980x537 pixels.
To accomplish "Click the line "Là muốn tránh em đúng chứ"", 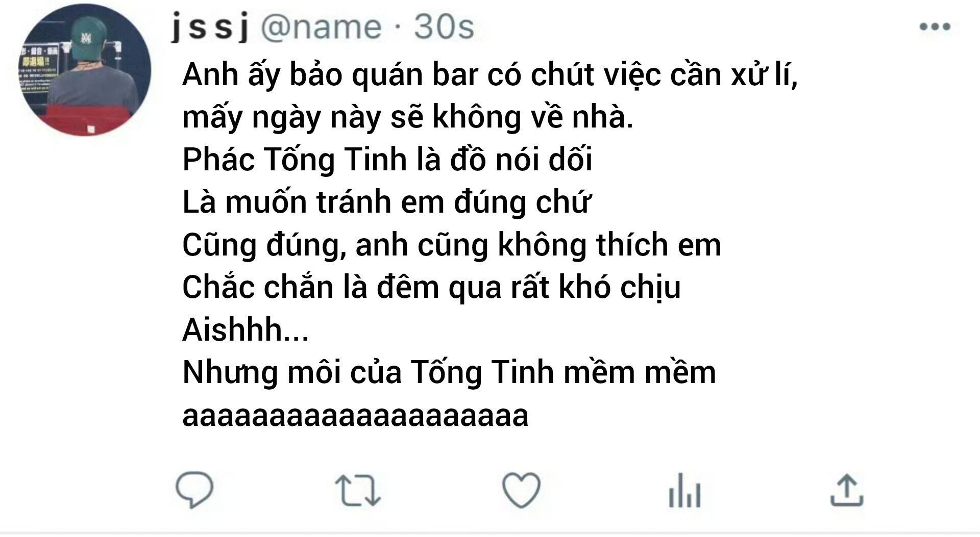I will [387, 202].
